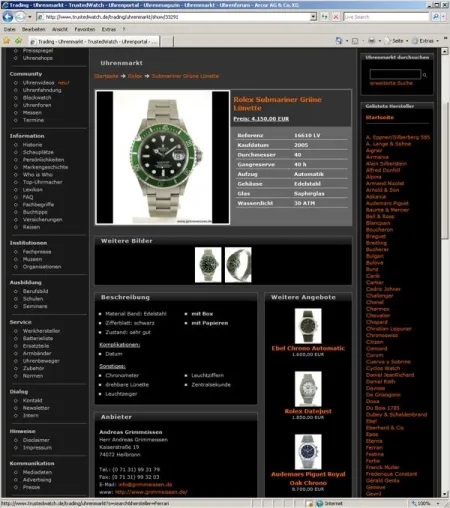Click the Print icon in toolbar
The height and width of the screenshot is (508, 450).
pyautogui.click(x=372, y=41)
